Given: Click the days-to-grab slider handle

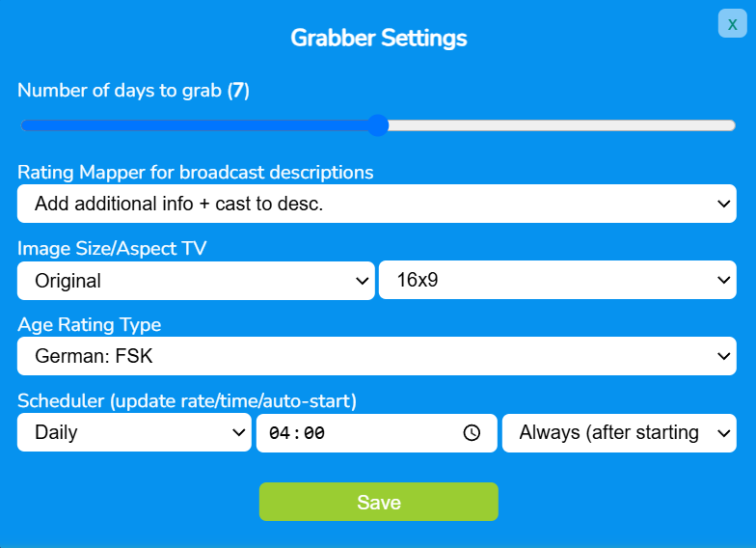Looking at the screenshot, I should [x=378, y=125].
